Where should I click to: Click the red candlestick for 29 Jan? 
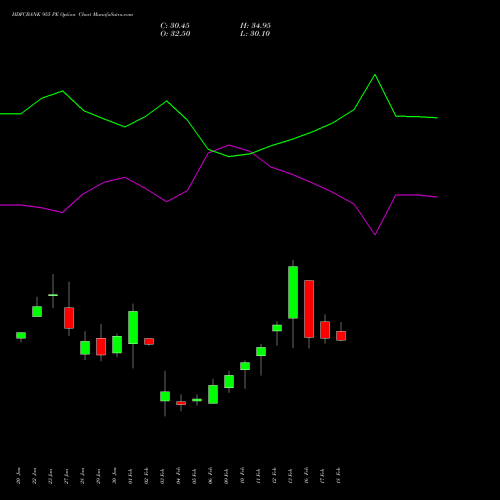click(101, 347)
